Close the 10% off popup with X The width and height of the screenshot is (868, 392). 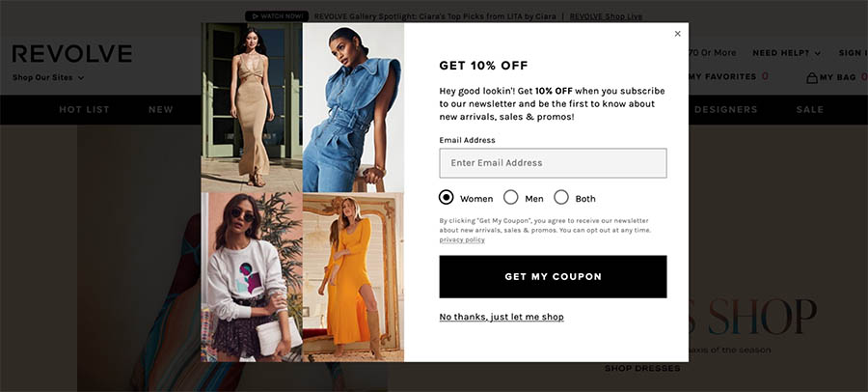click(x=677, y=34)
